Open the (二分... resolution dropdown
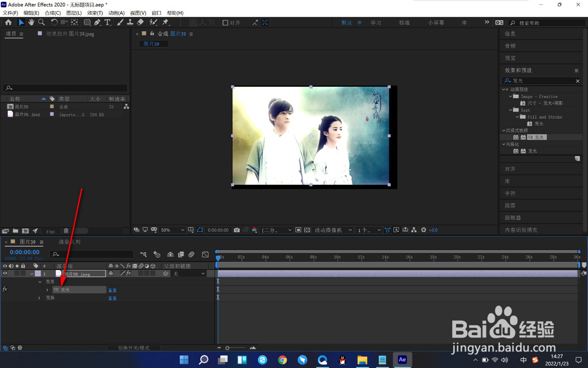 click(x=277, y=230)
